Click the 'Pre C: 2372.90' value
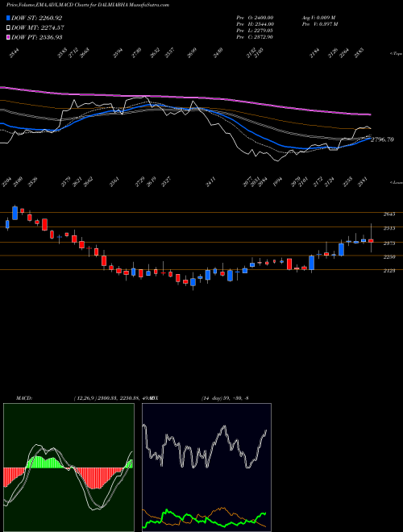The height and width of the screenshot is (532, 403). (255, 37)
